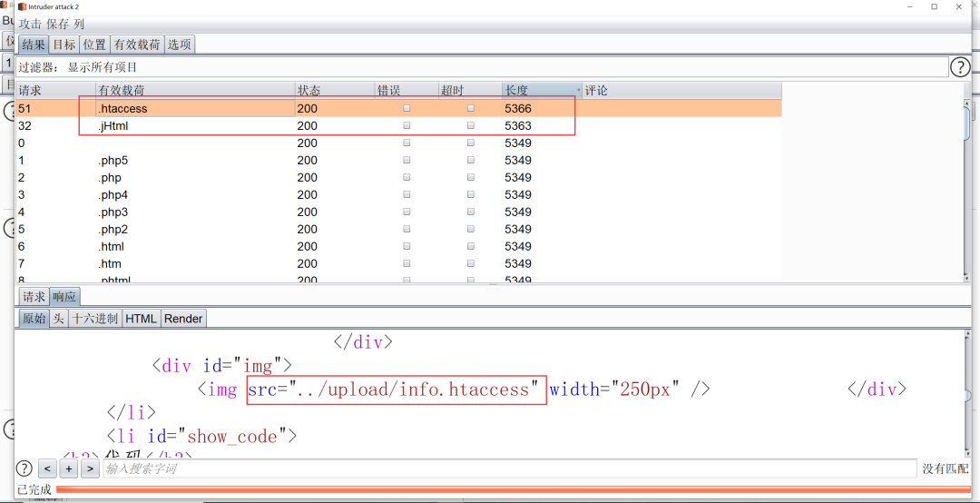This screenshot has width=980, height=503.
Task: Maximize the Intruder attack window
Action: tap(934, 6)
